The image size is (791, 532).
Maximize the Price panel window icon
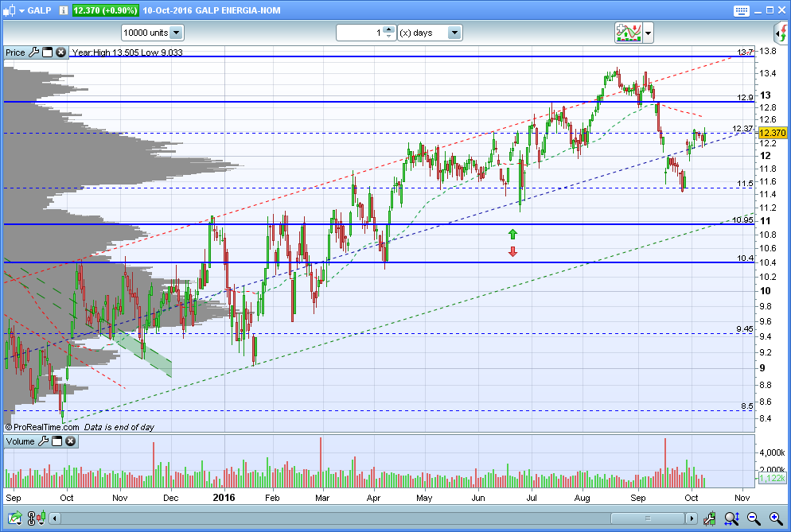(48, 52)
